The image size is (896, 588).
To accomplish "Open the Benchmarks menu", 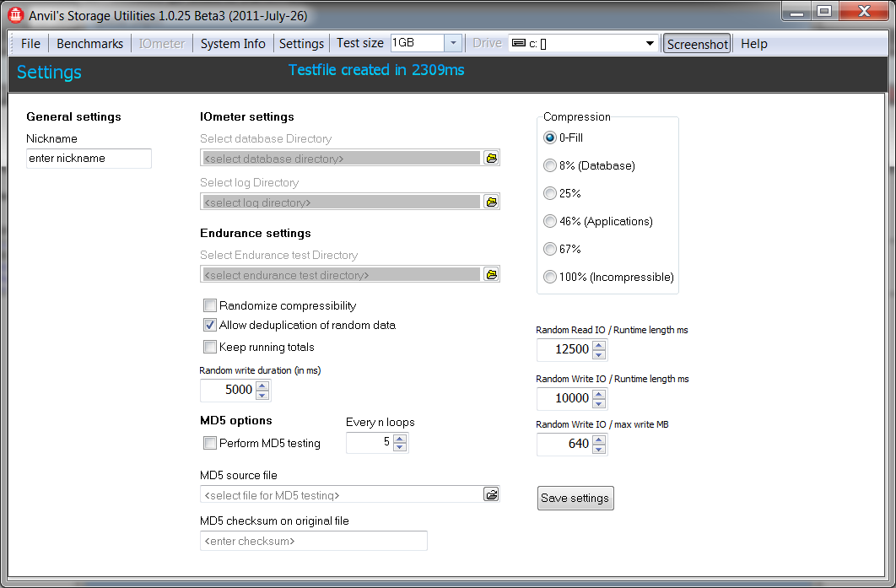I will click(89, 44).
